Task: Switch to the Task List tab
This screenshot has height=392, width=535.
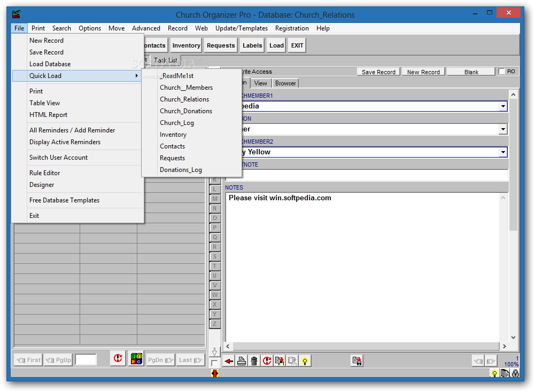Action: click(166, 60)
